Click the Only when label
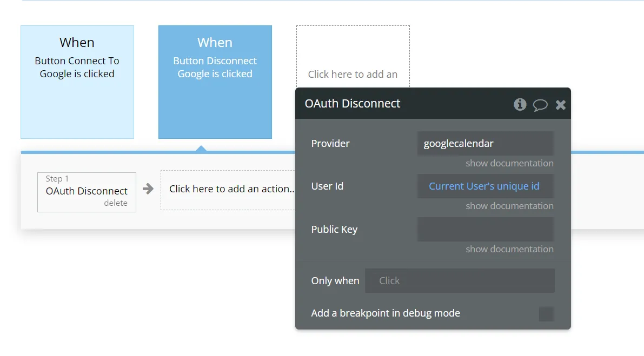This screenshot has height=356, width=644. point(335,280)
